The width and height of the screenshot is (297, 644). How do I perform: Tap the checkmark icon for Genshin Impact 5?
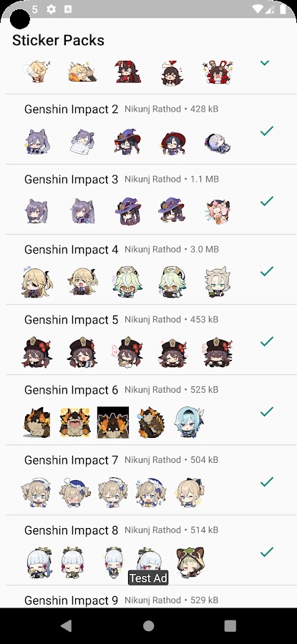click(x=267, y=341)
